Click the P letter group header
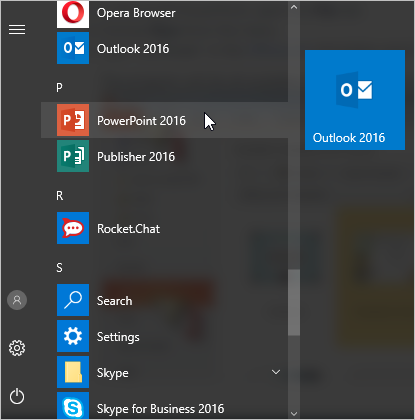 (59, 88)
